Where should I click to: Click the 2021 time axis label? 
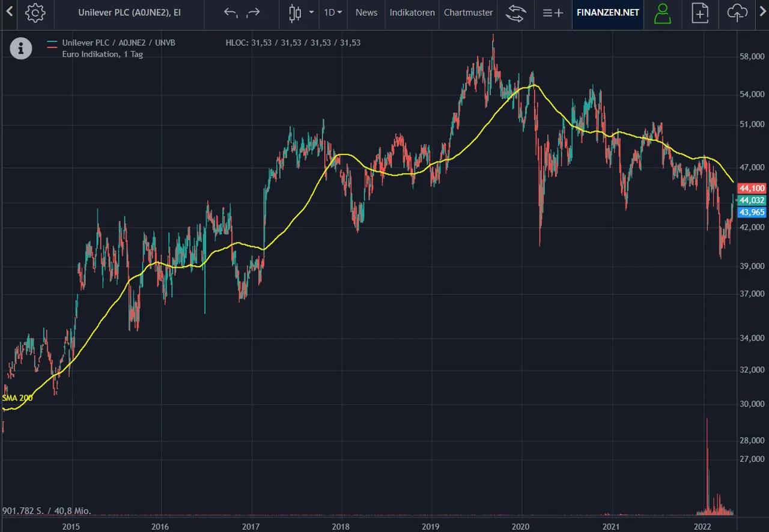point(610,527)
